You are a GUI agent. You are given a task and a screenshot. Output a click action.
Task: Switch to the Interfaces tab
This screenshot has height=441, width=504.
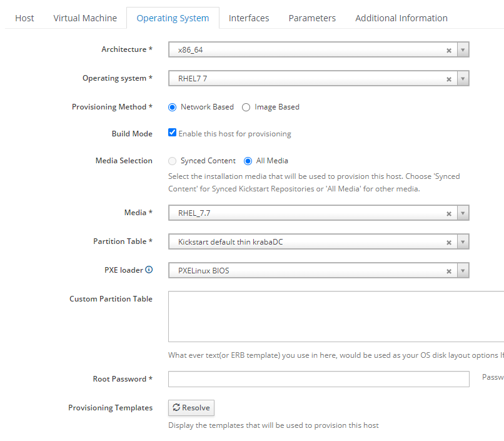coord(249,18)
